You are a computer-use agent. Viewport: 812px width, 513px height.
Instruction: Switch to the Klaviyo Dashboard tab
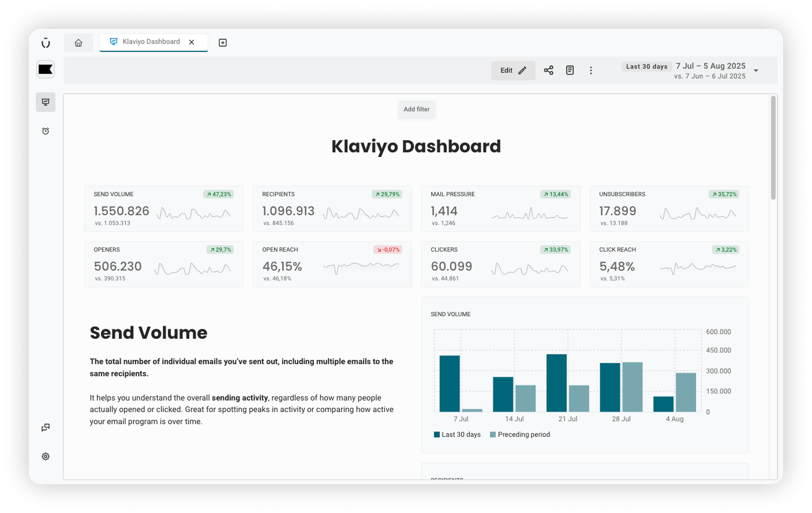(x=154, y=42)
